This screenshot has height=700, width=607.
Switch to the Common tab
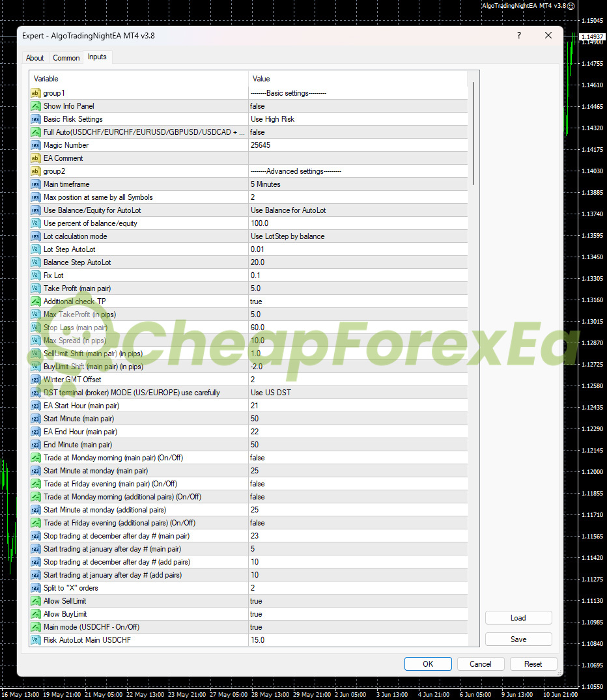(66, 58)
